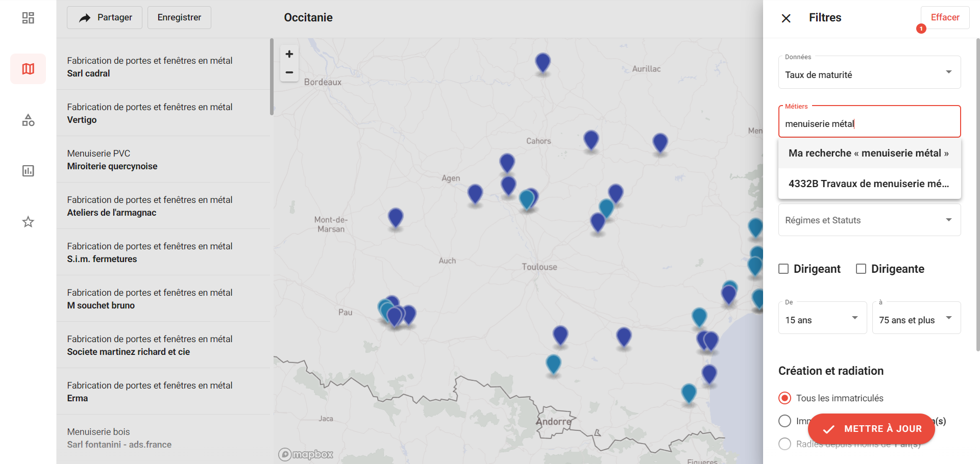Viewport: 980px width, 464px height.
Task: Open favorites star icon in sidebar
Action: pos(28,222)
